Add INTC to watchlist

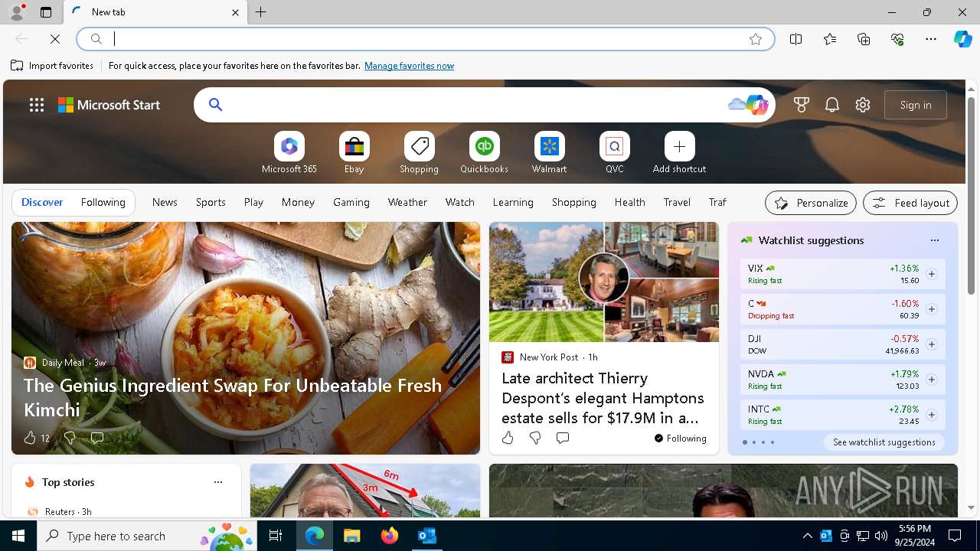click(932, 415)
